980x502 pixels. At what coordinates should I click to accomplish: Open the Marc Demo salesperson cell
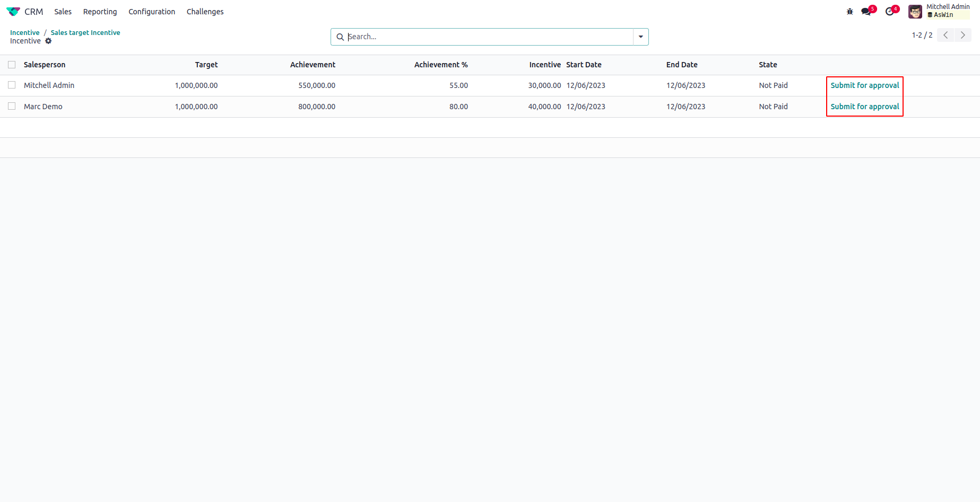[x=43, y=107]
